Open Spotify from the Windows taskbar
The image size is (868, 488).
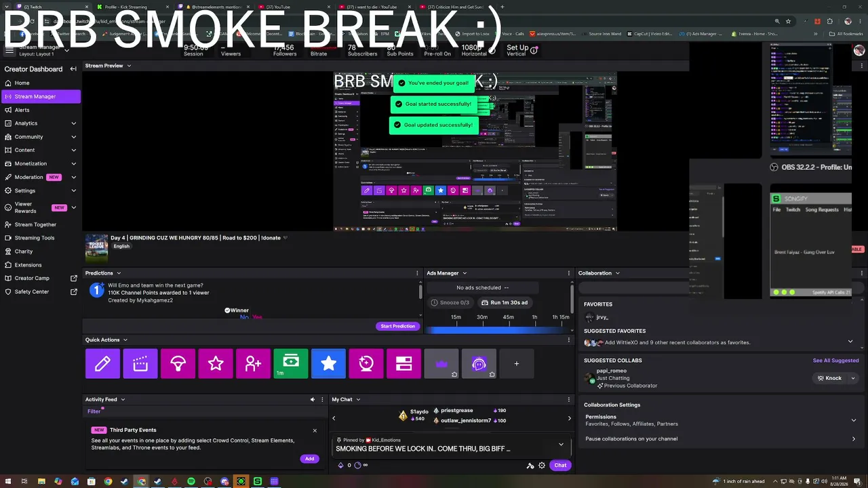(191, 481)
